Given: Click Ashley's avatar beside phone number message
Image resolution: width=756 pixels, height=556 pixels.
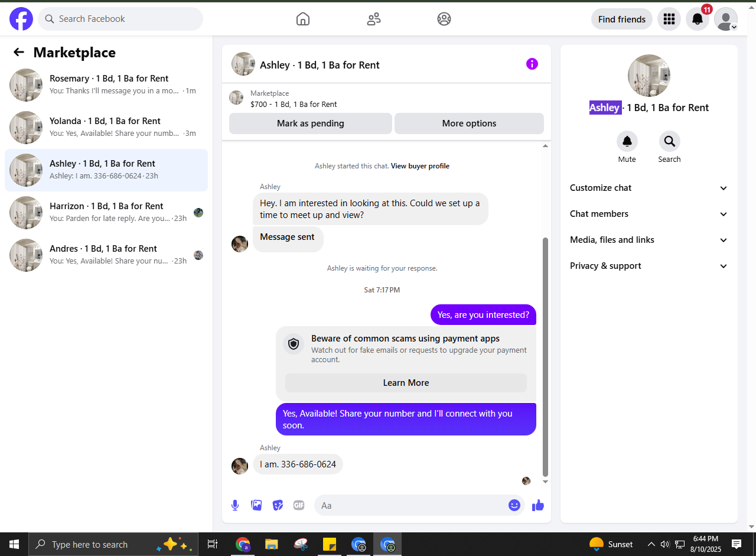Looking at the screenshot, I should pos(240,466).
